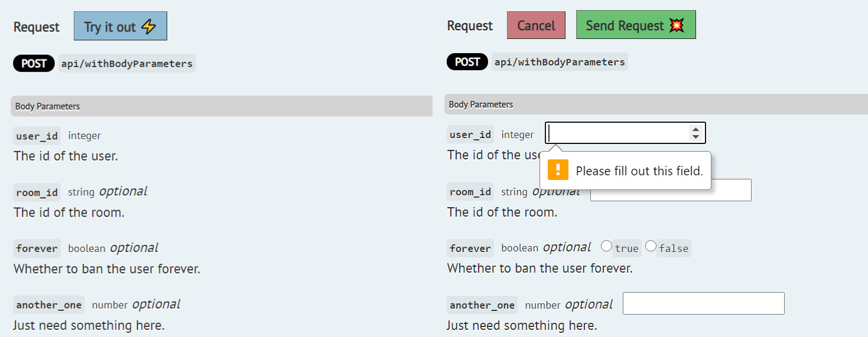This screenshot has width=868, height=337.
Task: Click the explosion icon on Send Request
Action: (x=676, y=25)
